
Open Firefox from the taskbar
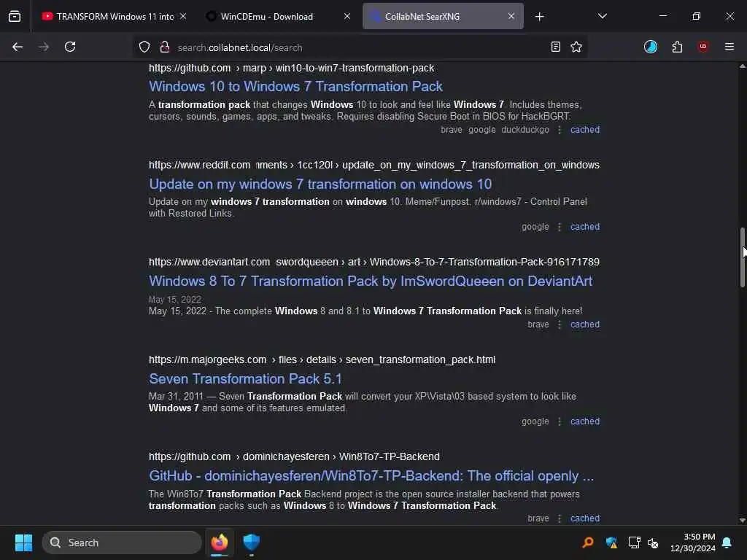[x=220, y=542]
